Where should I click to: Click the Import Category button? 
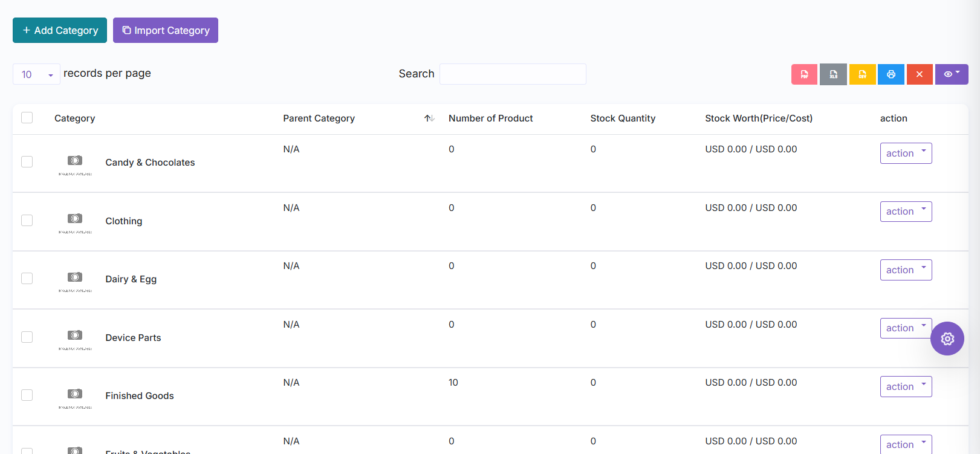[166, 30]
